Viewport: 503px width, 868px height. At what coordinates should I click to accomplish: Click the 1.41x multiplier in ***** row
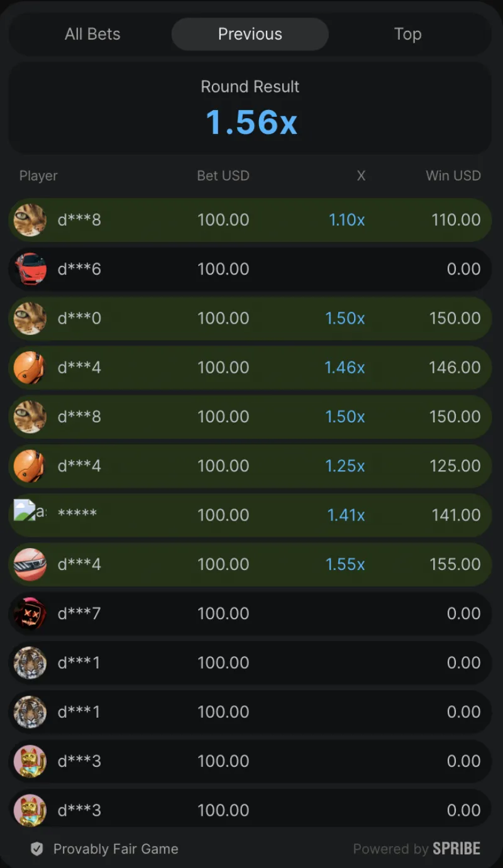[346, 515]
